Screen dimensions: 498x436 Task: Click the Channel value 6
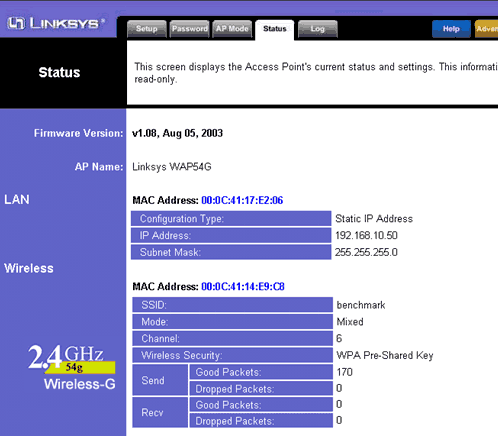click(339, 338)
